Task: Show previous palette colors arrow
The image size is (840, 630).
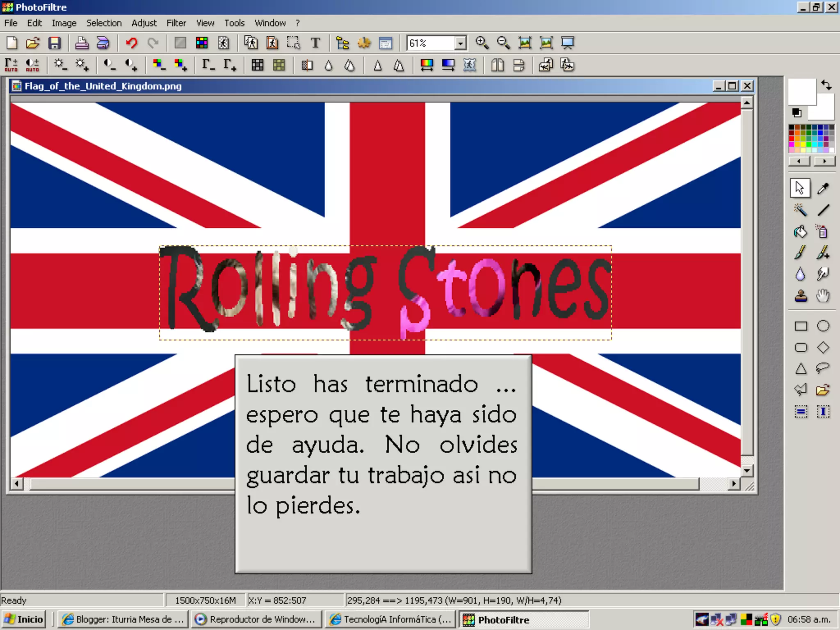Action: (x=799, y=161)
